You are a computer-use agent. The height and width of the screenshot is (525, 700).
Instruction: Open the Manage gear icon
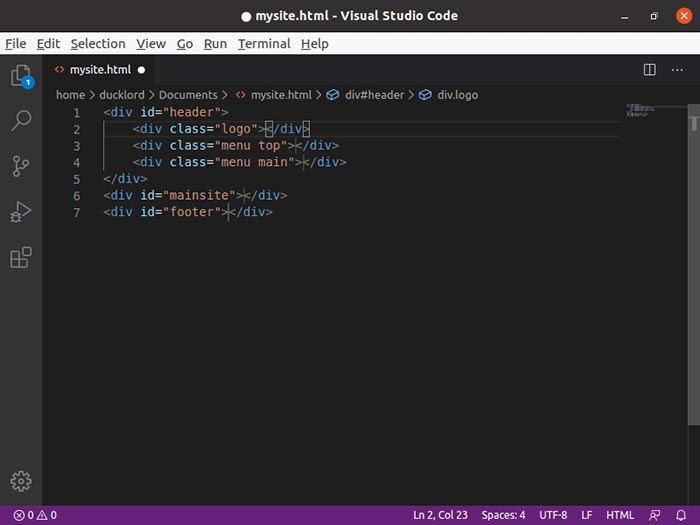pos(21,481)
